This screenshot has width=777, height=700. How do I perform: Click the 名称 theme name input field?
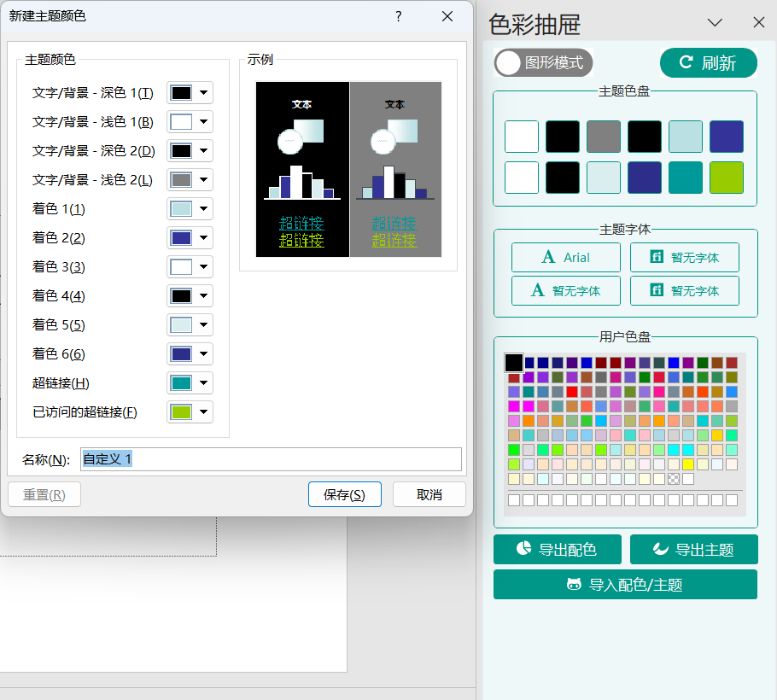point(271,459)
